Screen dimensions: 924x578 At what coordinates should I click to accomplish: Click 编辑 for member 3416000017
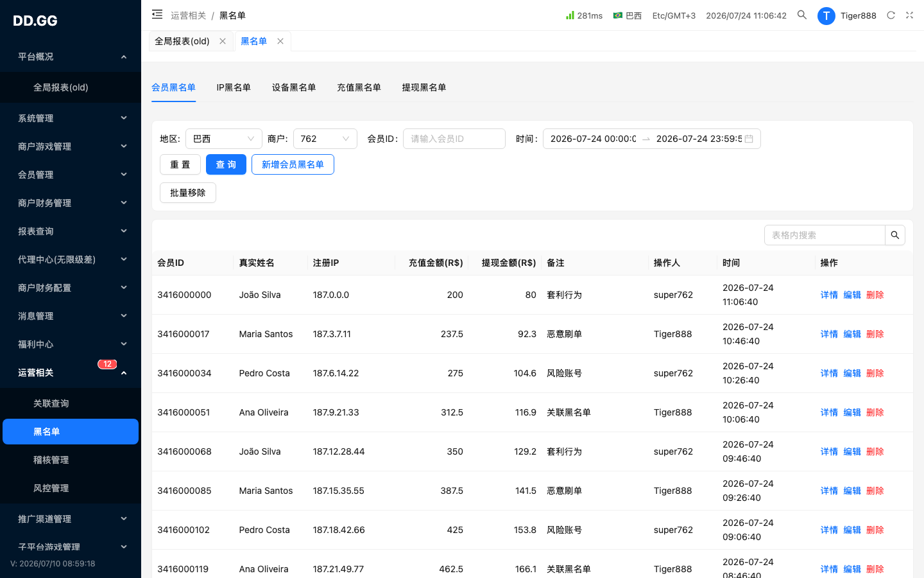point(852,334)
